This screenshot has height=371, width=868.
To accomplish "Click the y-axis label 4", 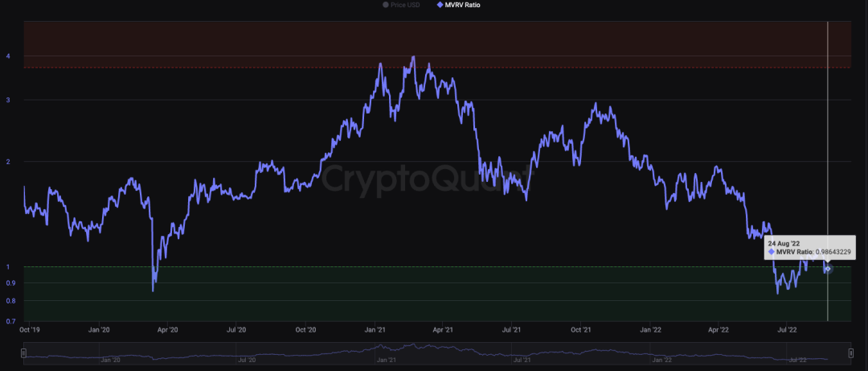I will [8, 56].
